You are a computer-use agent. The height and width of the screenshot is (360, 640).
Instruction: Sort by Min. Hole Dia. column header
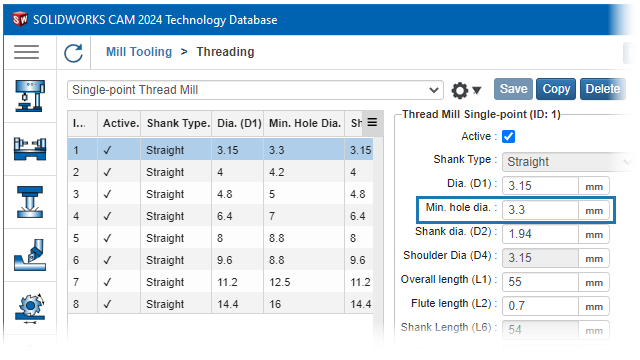[304, 123]
